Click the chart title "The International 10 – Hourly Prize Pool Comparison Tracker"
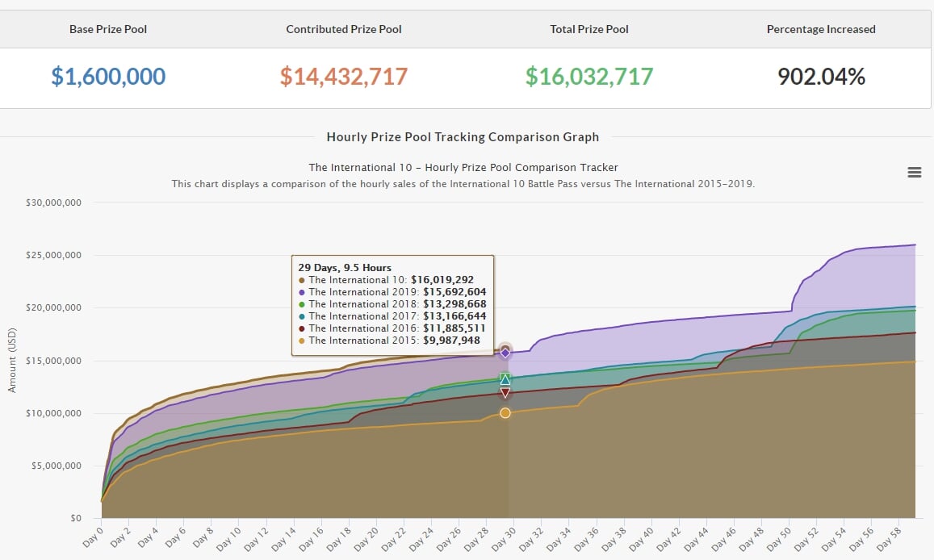This screenshot has height=560, width=934. point(463,167)
